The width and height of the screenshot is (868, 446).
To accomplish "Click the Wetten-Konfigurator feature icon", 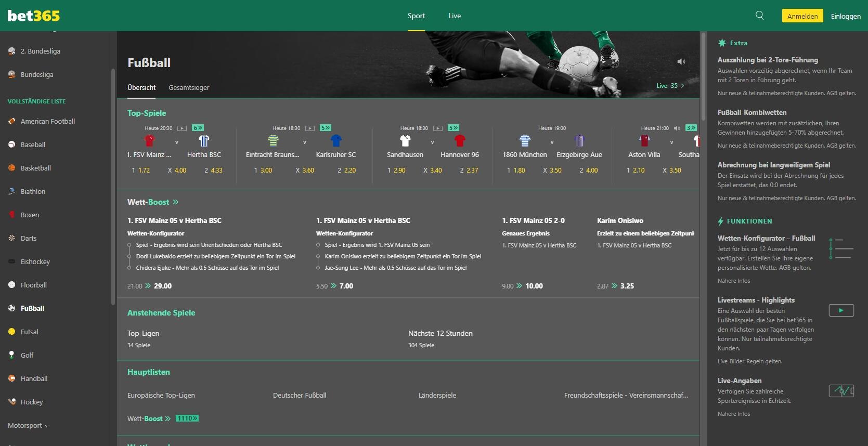I will [840, 249].
